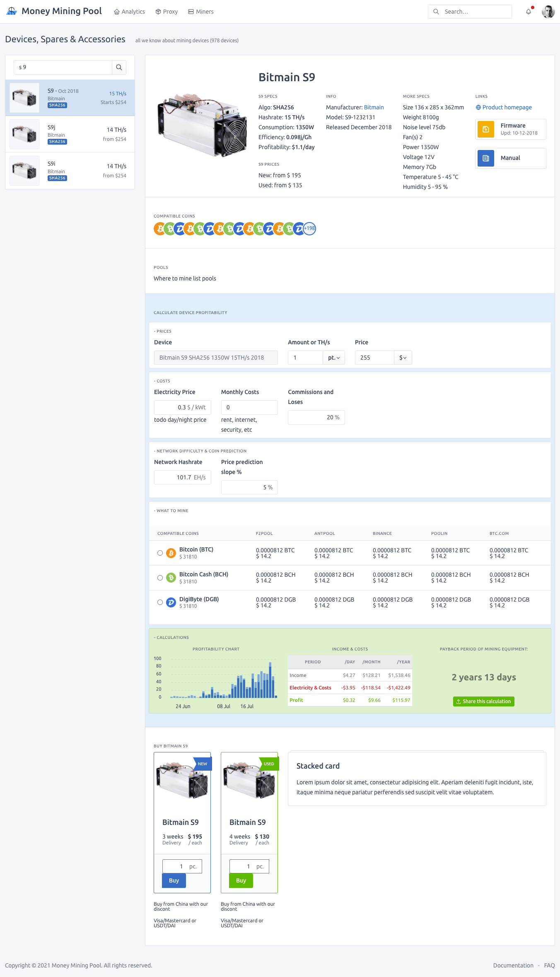The height and width of the screenshot is (977, 560).
Task: Select the DigiByte (DGB) radio button
Action: 160,602
